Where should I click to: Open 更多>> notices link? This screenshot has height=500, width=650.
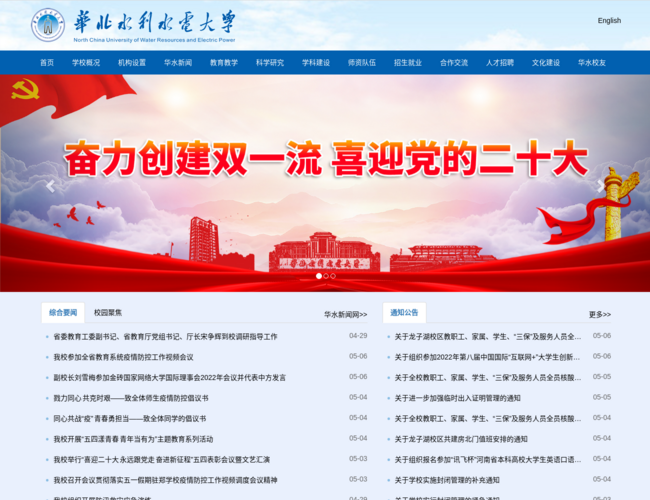tap(600, 315)
